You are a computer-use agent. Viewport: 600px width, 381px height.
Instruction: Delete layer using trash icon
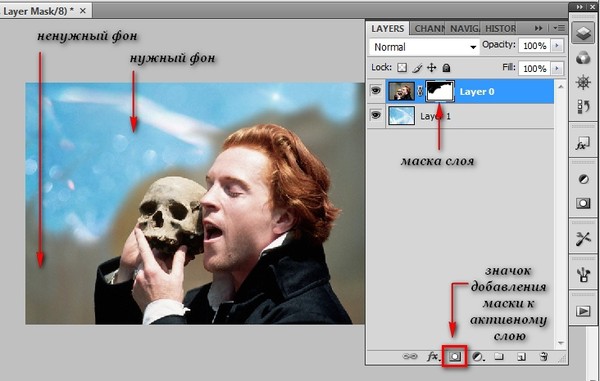(x=543, y=357)
